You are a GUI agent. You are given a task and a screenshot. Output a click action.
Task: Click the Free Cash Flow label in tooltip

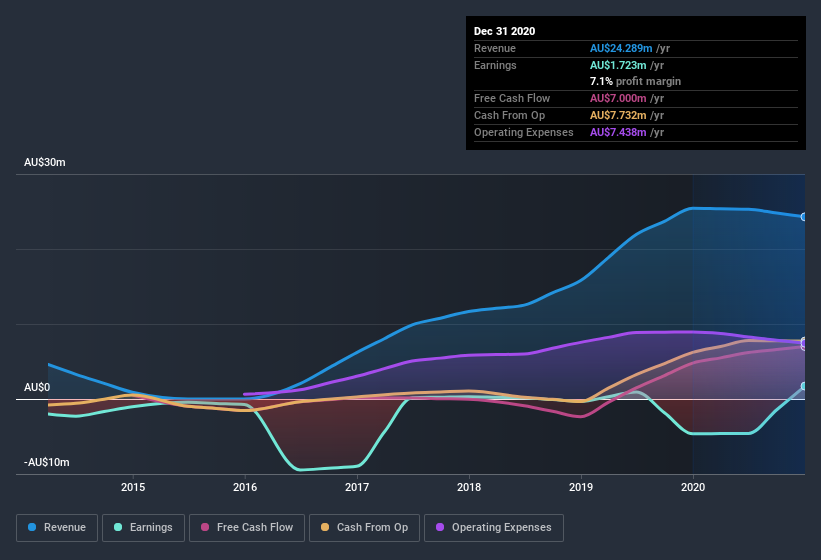pos(512,98)
